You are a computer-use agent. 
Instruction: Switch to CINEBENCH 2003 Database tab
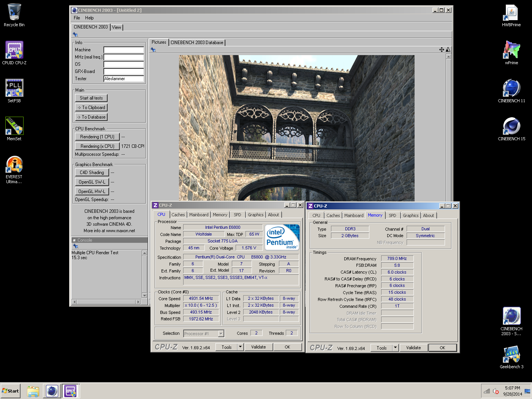pyautogui.click(x=197, y=43)
